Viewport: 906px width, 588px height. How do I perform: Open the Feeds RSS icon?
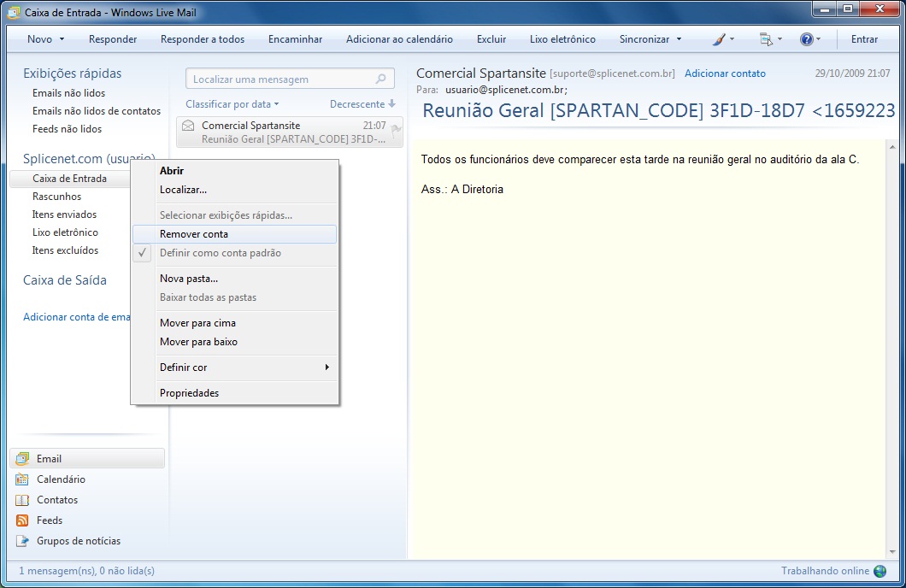coord(22,520)
